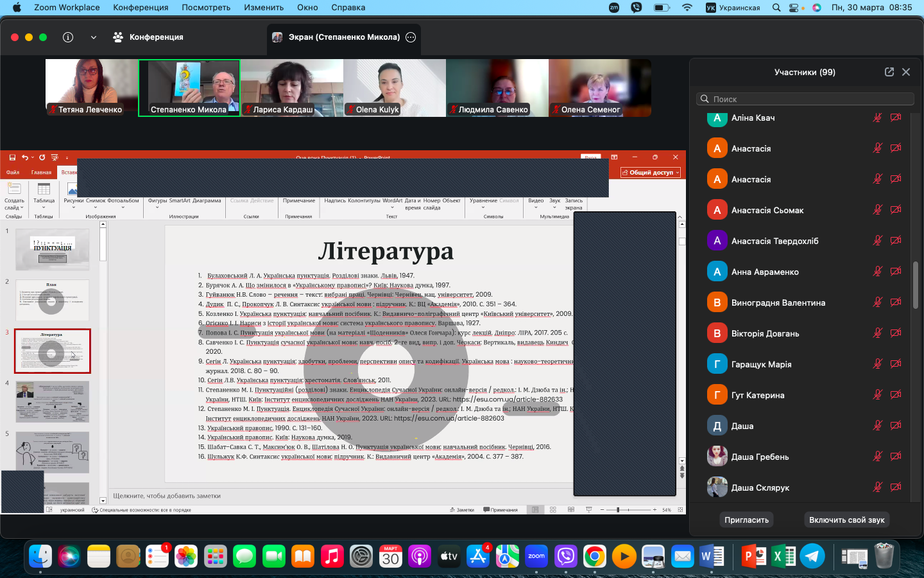This screenshot has height=578, width=924.
Task: Open the Конференция menu in the menu bar
Action: 141,8
